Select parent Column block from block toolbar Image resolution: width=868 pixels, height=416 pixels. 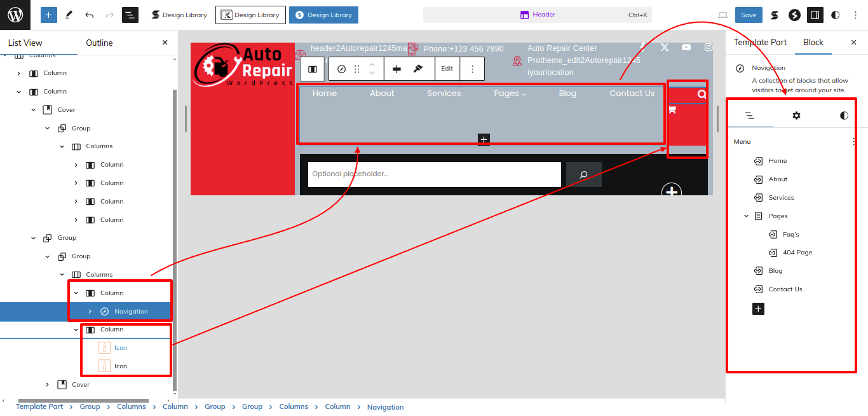pyautogui.click(x=313, y=69)
